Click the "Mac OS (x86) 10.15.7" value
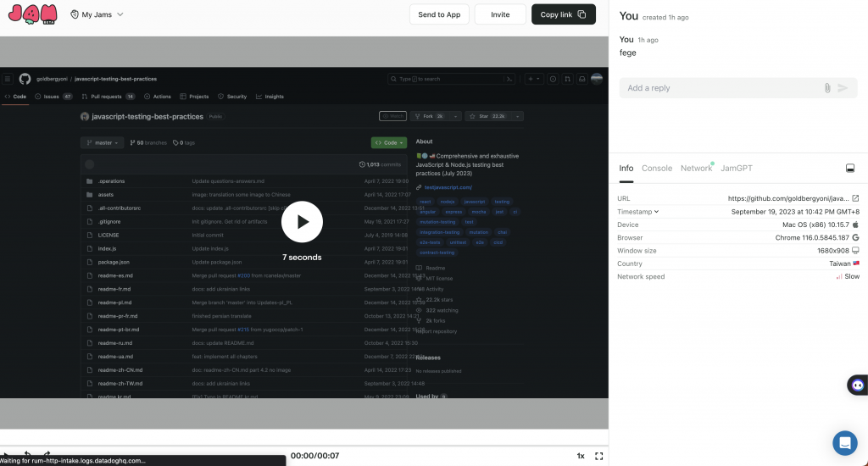868x466 pixels. point(815,225)
